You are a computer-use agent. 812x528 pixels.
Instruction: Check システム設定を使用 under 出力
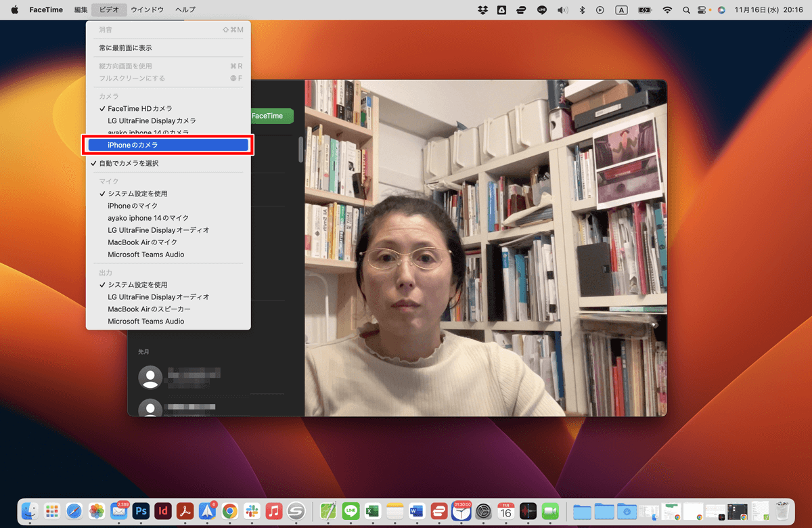(x=168, y=285)
